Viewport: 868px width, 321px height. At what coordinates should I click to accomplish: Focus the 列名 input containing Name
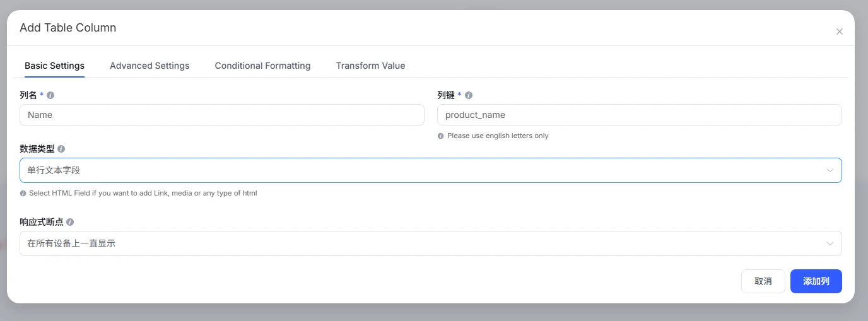coord(222,115)
